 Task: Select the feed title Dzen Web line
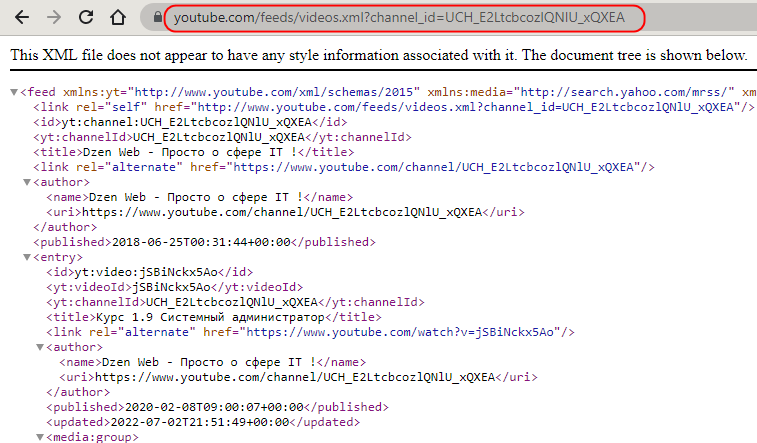pos(194,152)
